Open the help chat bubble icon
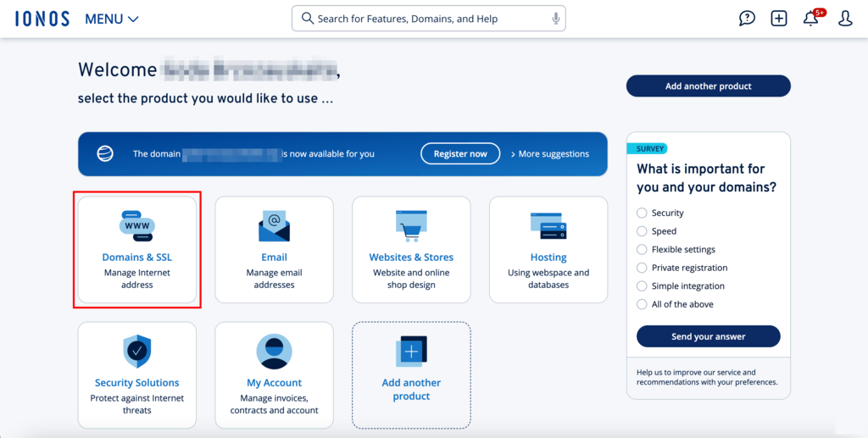 pos(747,19)
